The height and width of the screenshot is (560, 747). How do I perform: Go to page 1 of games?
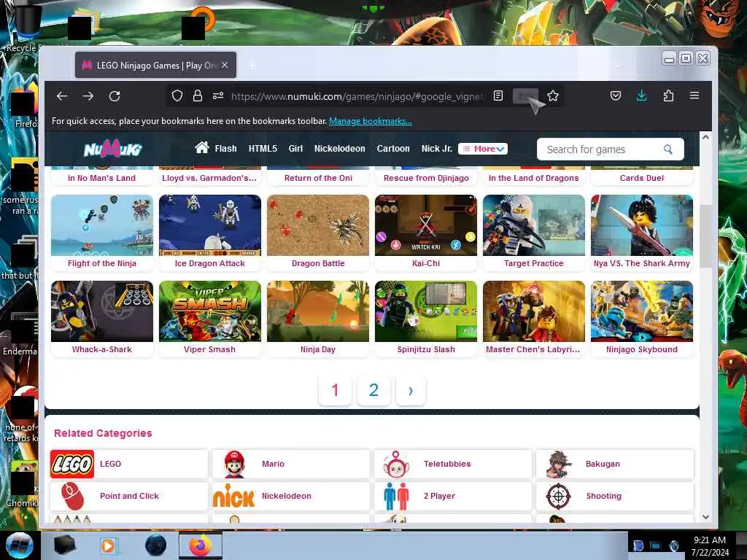click(335, 390)
